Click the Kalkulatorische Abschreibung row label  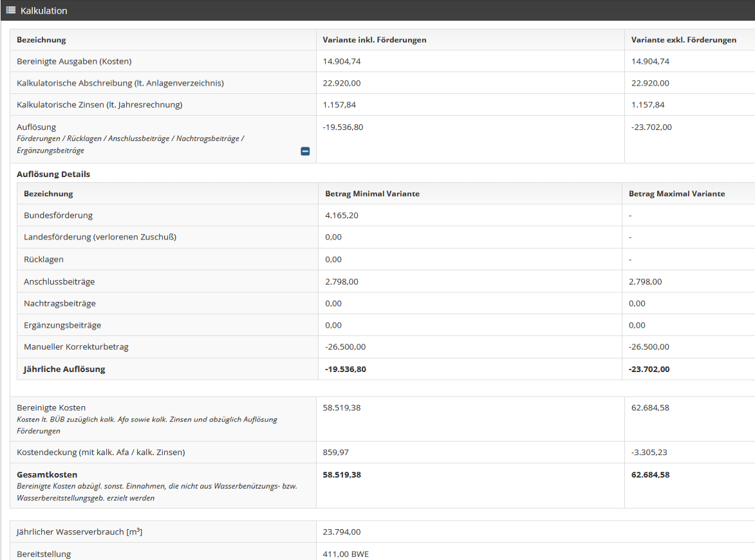tap(120, 83)
